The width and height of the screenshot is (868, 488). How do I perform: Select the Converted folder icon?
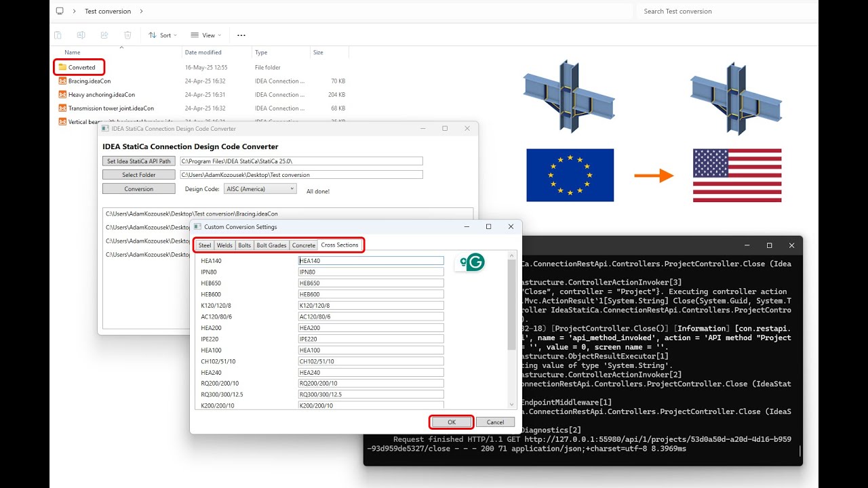pos(62,67)
